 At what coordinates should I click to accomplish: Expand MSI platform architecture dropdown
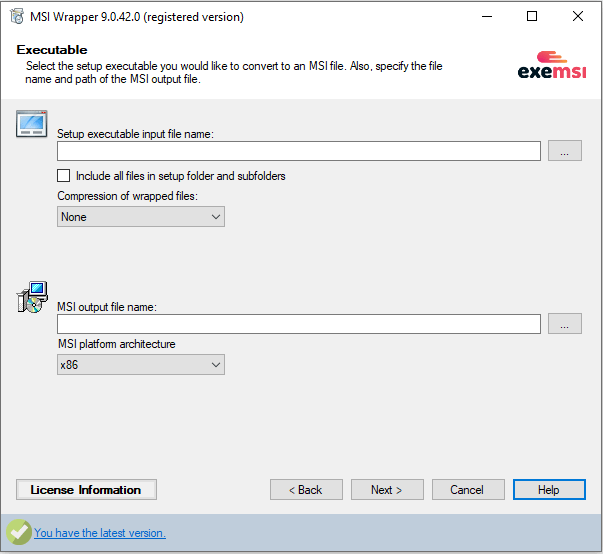click(141, 365)
